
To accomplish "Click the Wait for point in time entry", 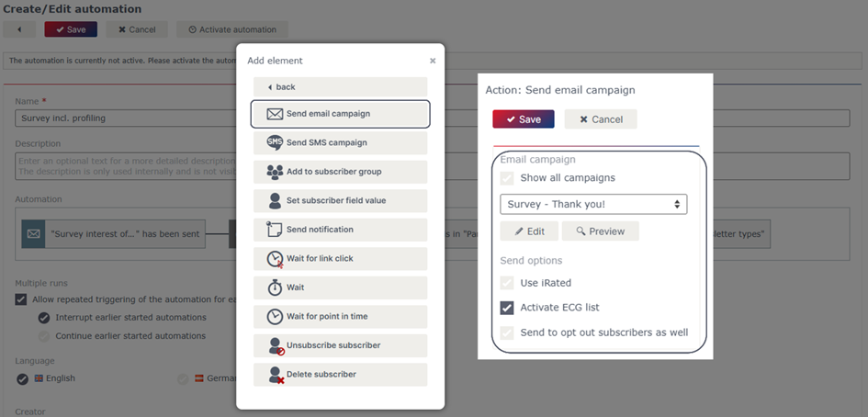I will click(340, 316).
